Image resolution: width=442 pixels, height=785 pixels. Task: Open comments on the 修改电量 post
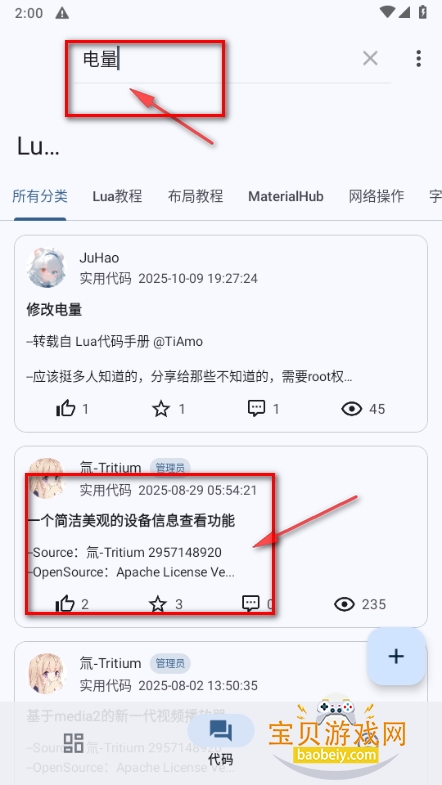click(257, 409)
